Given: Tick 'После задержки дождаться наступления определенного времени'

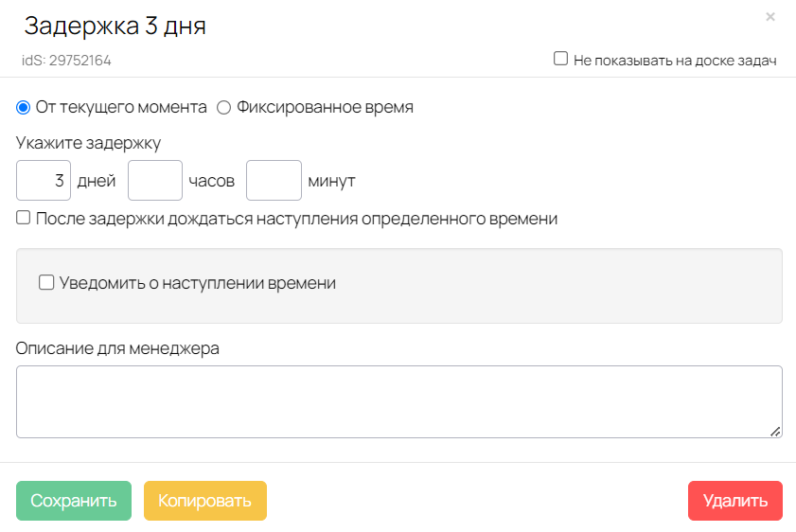Looking at the screenshot, I should (23, 218).
